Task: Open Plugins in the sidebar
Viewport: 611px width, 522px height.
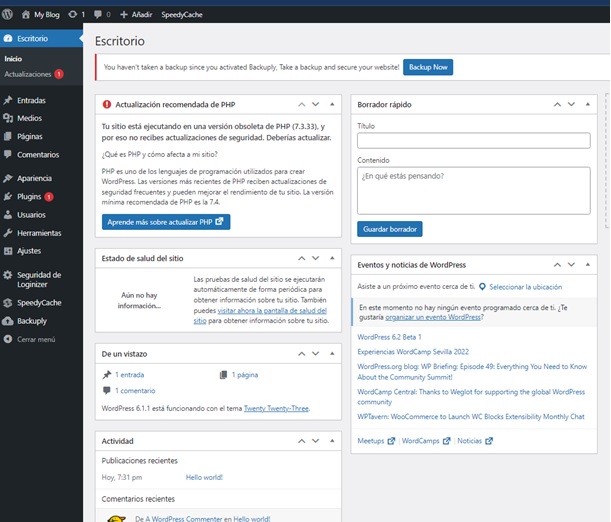Action: tap(29, 197)
